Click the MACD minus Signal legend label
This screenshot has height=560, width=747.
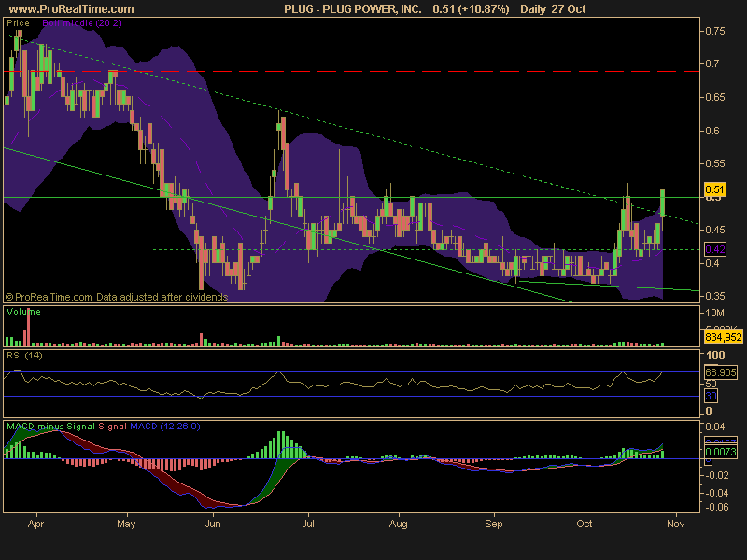coord(51,427)
